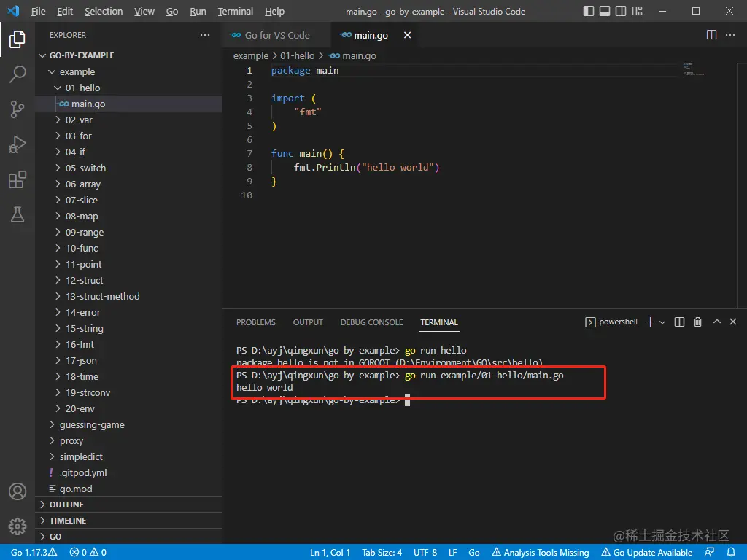Screen dimensions: 747x560
Task: Open the Testing flask icon
Action: point(18,215)
